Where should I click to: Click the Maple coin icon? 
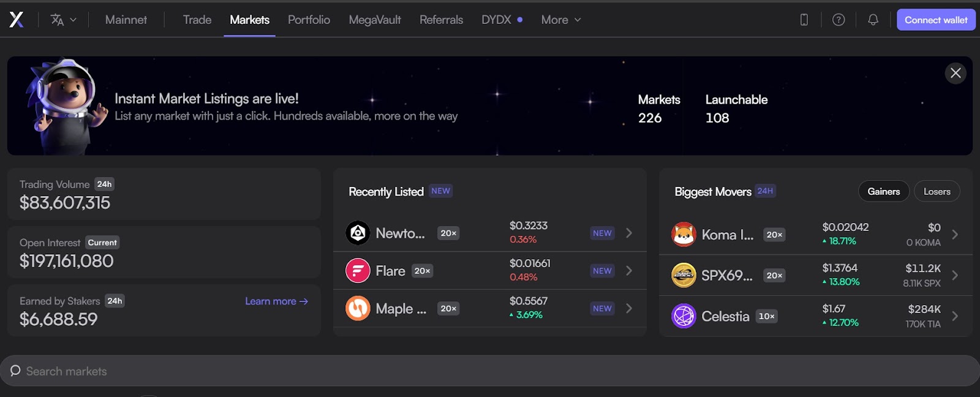click(358, 308)
